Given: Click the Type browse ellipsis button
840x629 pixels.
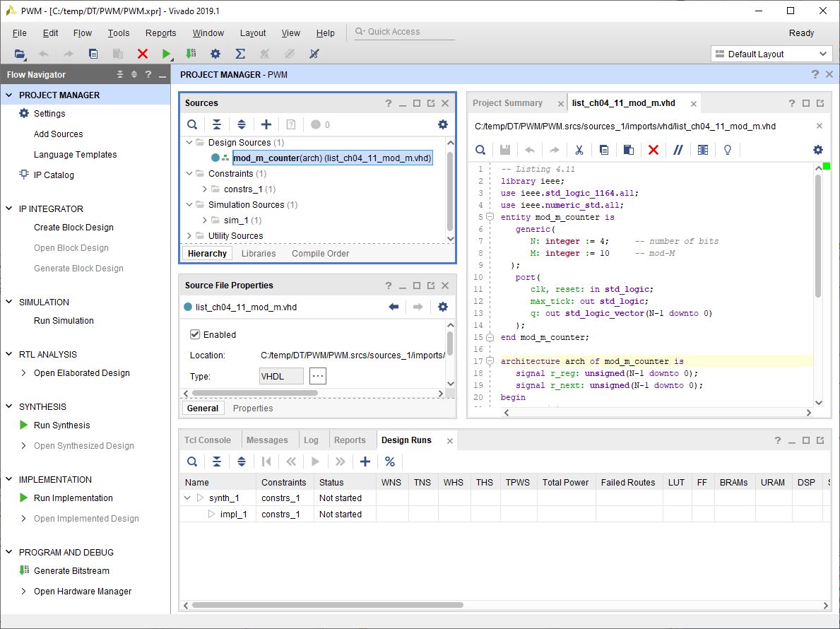Looking at the screenshot, I should (318, 376).
